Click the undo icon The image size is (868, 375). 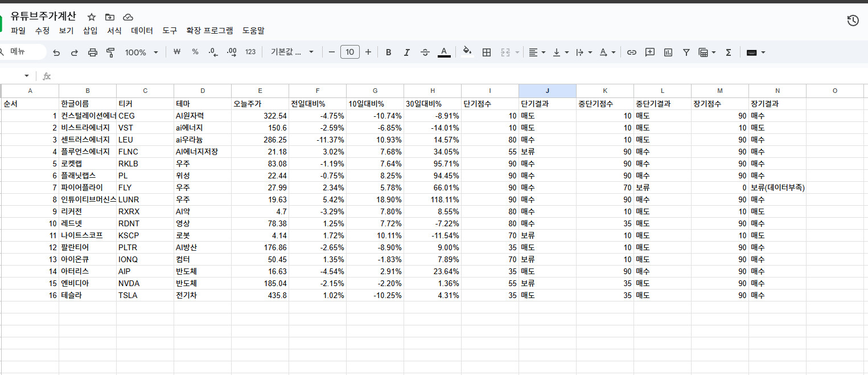click(56, 52)
